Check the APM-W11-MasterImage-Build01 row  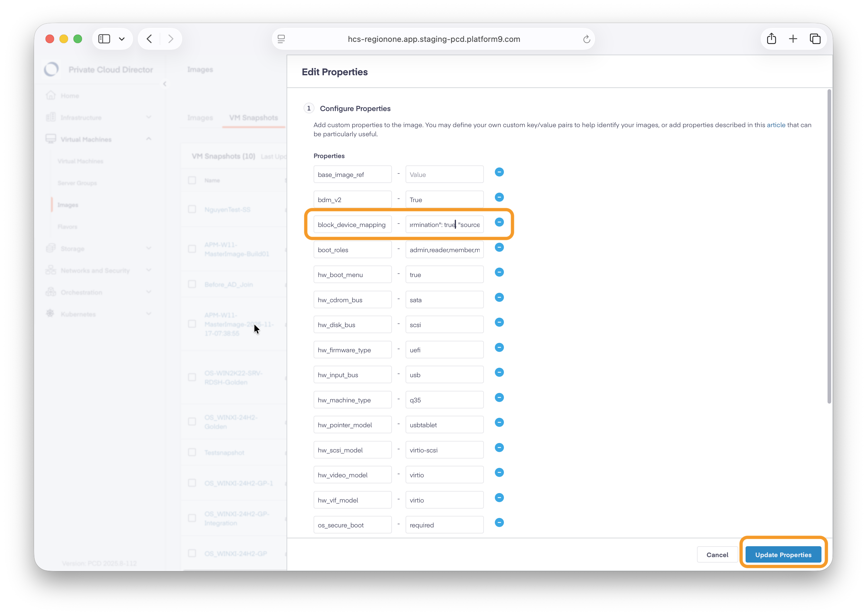tap(192, 249)
